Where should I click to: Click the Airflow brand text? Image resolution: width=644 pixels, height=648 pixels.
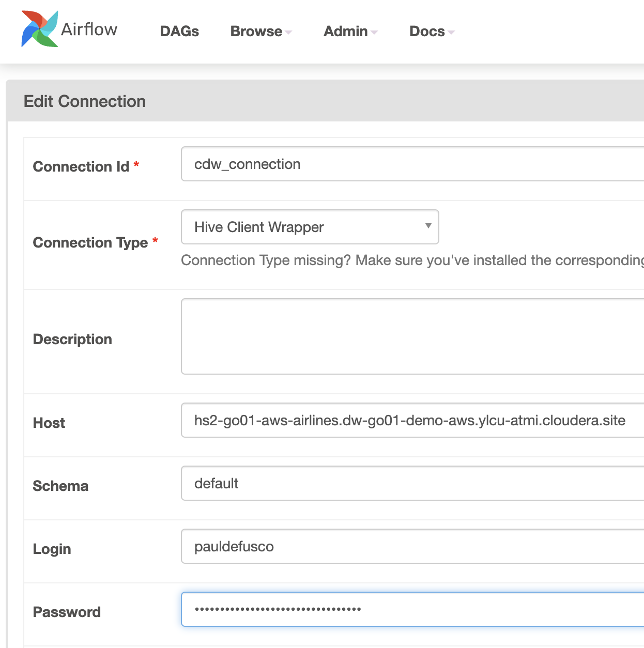point(89,29)
